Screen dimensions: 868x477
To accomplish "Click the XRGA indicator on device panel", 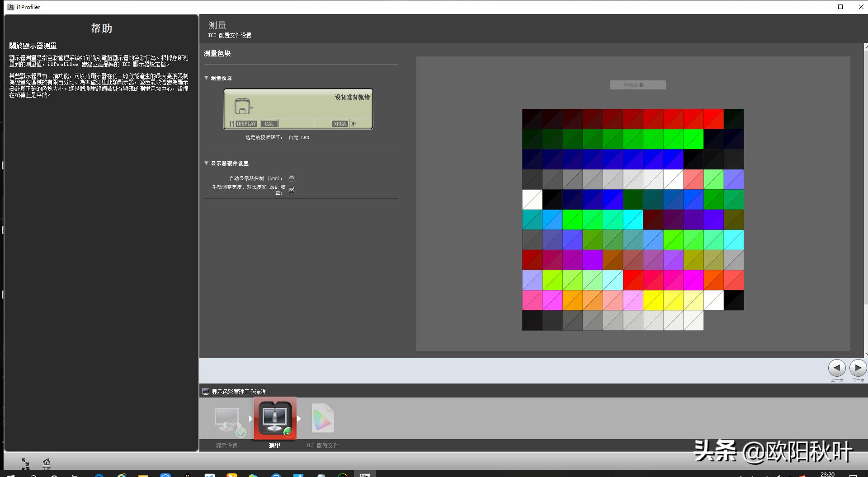I will [340, 124].
